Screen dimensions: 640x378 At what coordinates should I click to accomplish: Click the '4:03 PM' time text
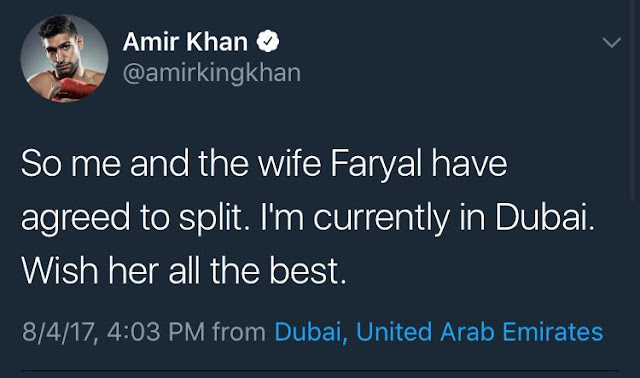point(156,331)
